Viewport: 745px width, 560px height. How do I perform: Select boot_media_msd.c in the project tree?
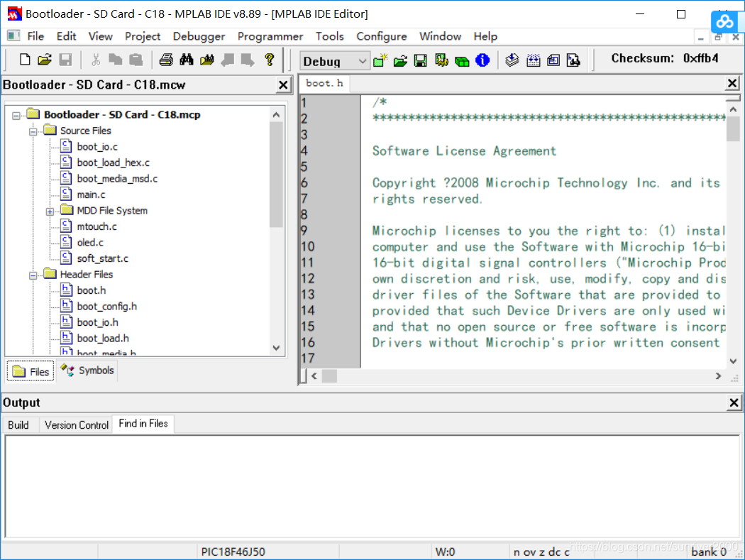pos(117,179)
